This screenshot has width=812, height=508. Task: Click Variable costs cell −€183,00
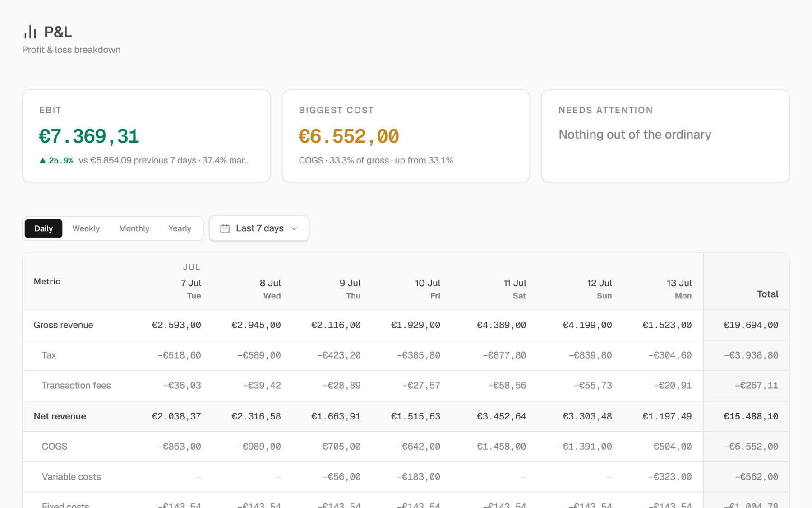click(418, 477)
